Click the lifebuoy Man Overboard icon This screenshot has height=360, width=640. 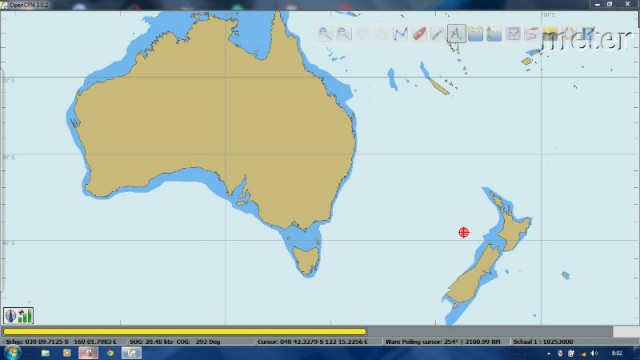pyautogui.click(x=569, y=33)
